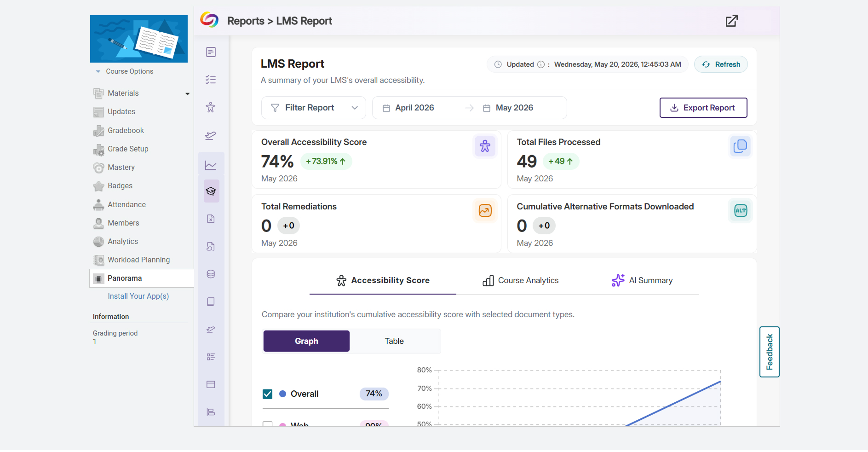Click the database stack sidebar icon

coord(211,274)
